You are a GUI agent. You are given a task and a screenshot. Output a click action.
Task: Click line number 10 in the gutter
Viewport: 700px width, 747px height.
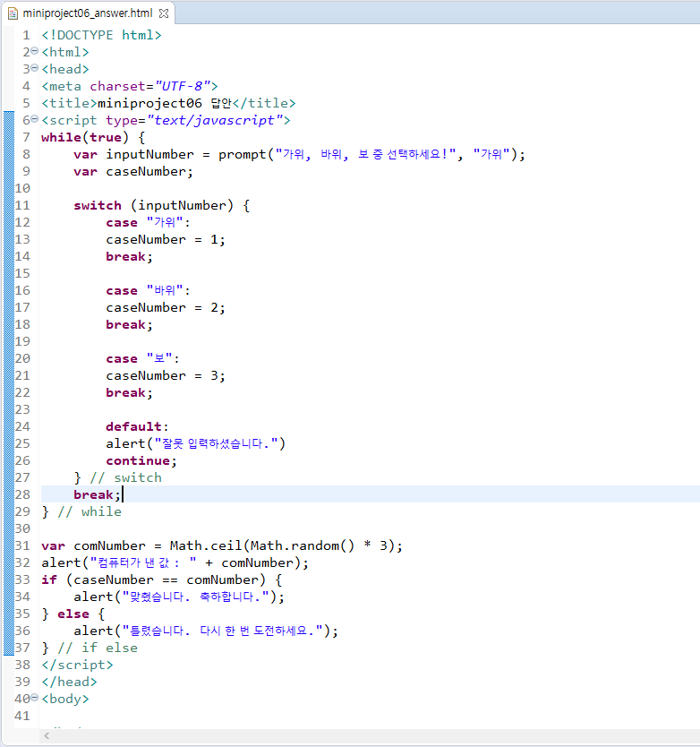pos(22,189)
